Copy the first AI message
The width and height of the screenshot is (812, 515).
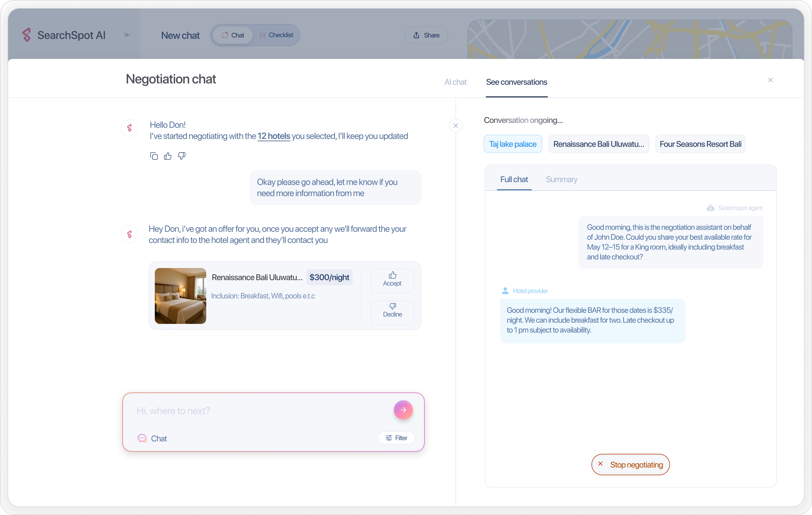coord(154,156)
